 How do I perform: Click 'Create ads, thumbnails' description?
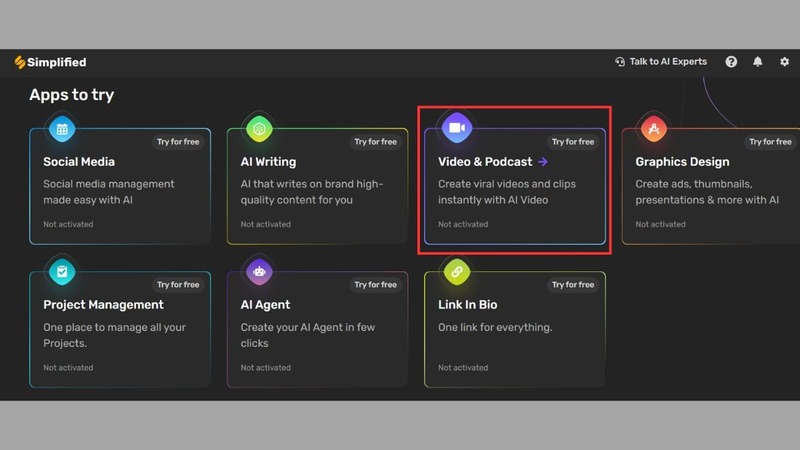[707, 192]
